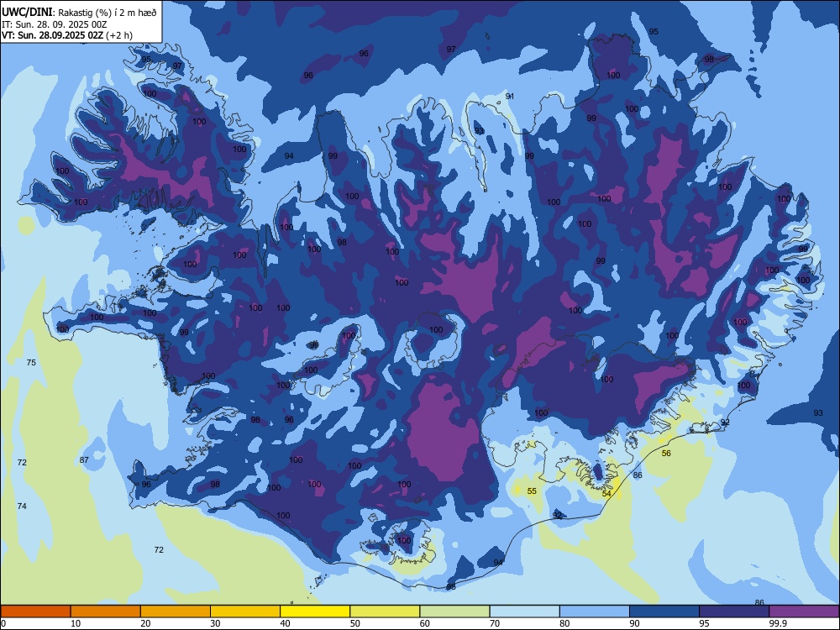This screenshot has width=840, height=630.
Task: Click the 'UWC/DINI: Rakastig (%) í 2 m hæð' title
Action: click(79, 13)
